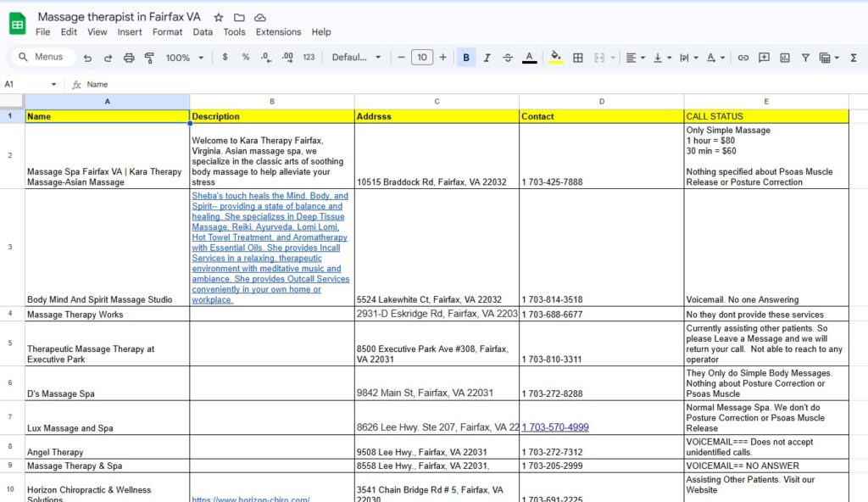The image size is (868, 502).
Task: Open the horizon-chiro.com link
Action: [251, 499]
